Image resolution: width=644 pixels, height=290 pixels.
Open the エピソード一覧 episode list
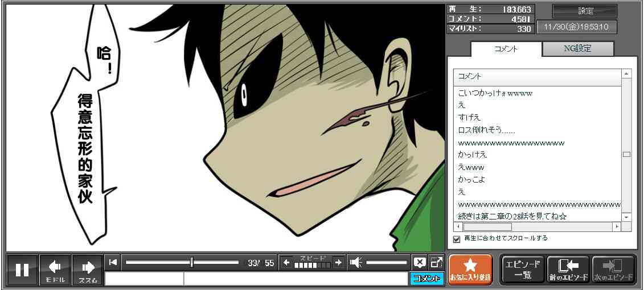tap(523, 270)
